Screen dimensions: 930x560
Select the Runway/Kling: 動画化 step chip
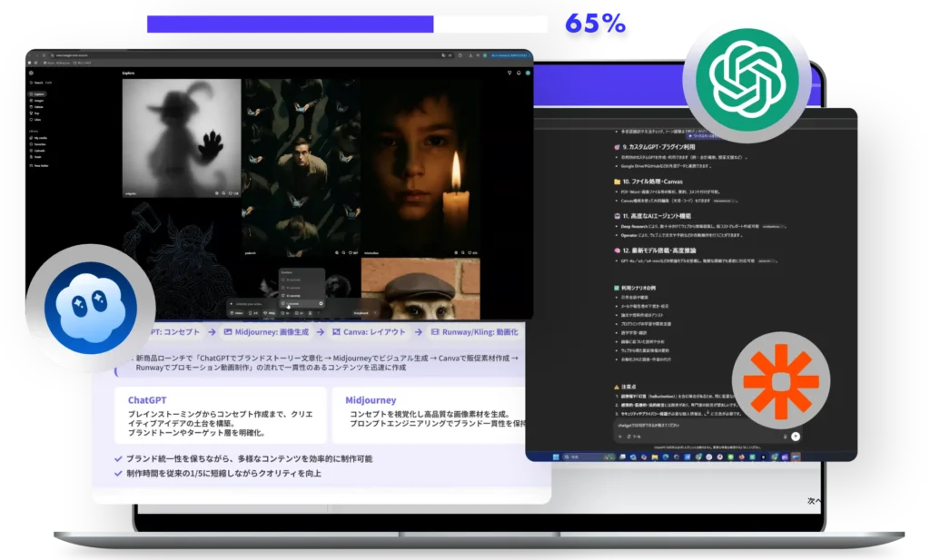pos(474,333)
